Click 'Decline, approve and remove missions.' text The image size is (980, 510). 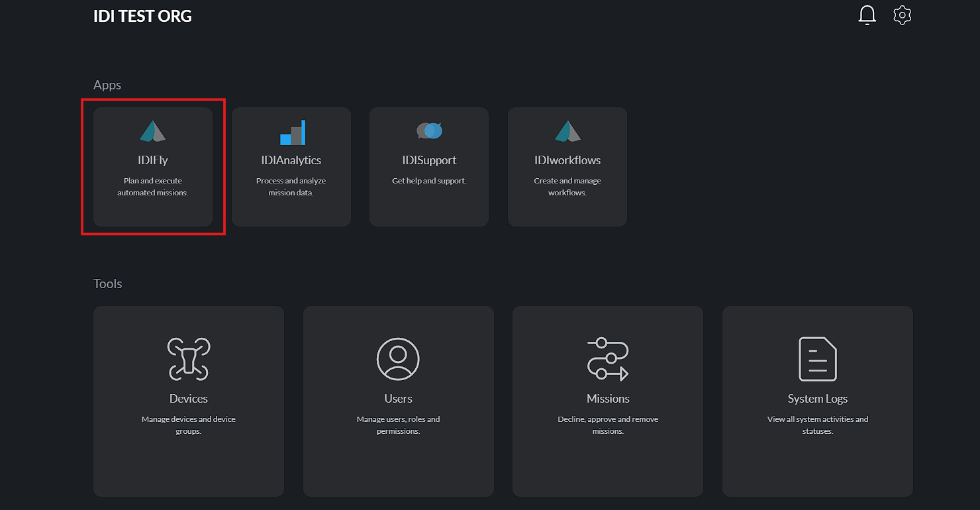pyautogui.click(x=608, y=425)
